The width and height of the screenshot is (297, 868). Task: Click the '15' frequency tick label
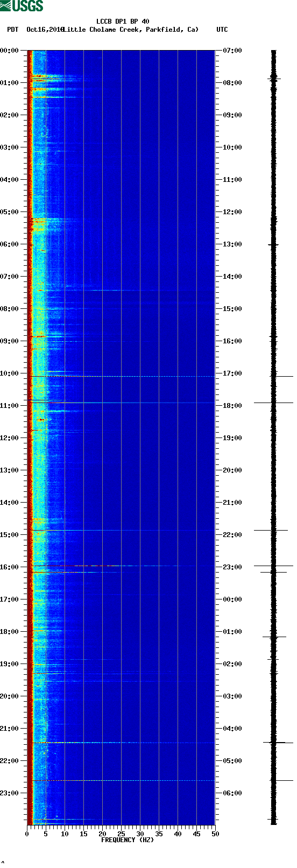(x=83, y=834)
